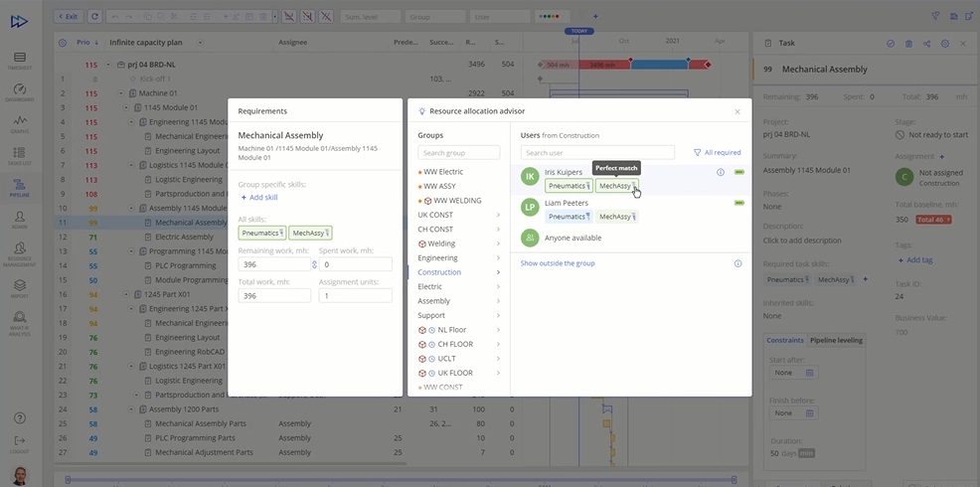Toggle the All required skills filter
This screenshot has width=980, height=487.
[x=717, y=153]
